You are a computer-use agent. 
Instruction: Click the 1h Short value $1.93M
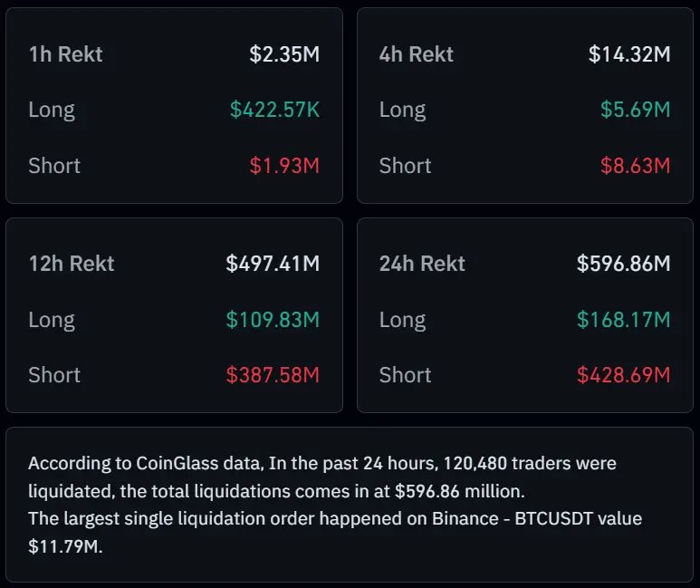point(284,166)
